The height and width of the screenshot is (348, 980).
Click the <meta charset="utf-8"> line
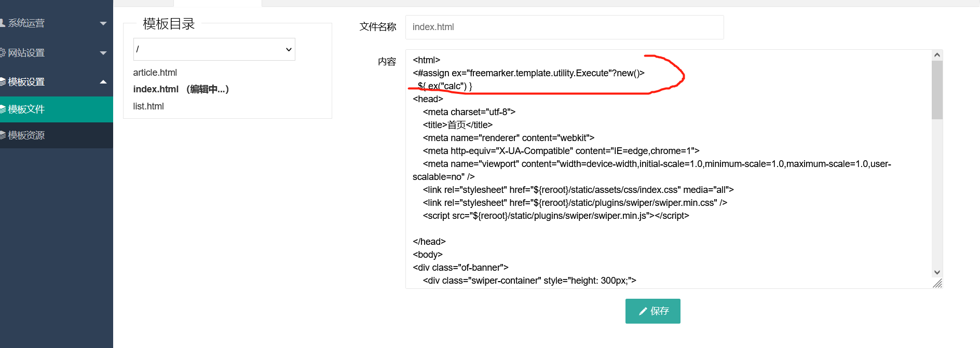click(469, 112)
